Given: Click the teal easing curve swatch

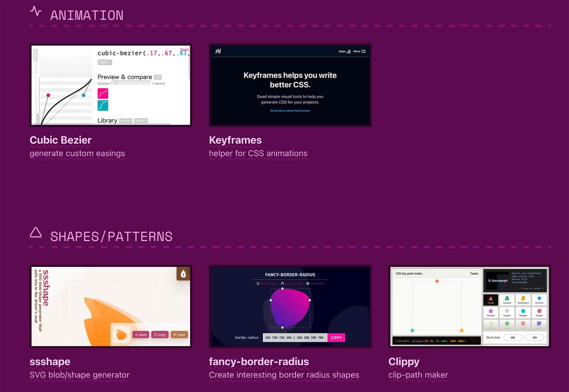Looking at the screenshot, I should (103, 105).
